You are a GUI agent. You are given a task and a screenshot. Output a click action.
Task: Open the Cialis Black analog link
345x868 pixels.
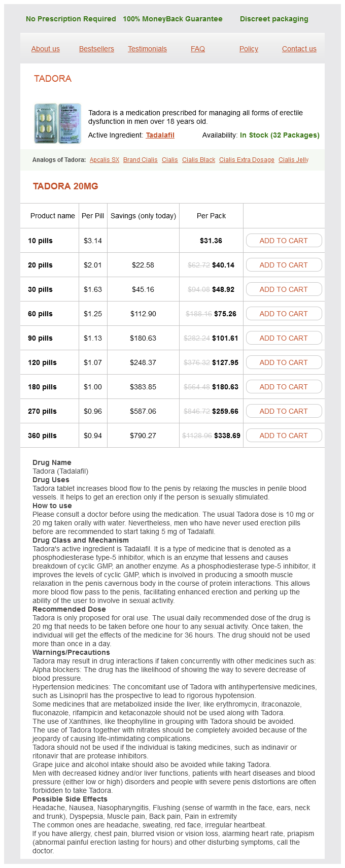(198, 160)
